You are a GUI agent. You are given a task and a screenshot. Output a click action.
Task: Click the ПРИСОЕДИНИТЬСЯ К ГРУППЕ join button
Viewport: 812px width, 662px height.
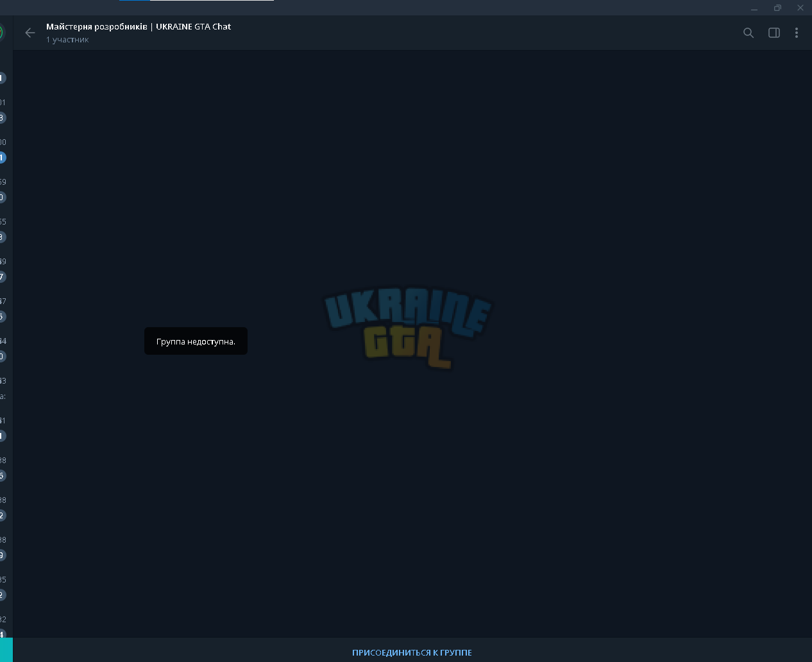(x=412, y=652)
